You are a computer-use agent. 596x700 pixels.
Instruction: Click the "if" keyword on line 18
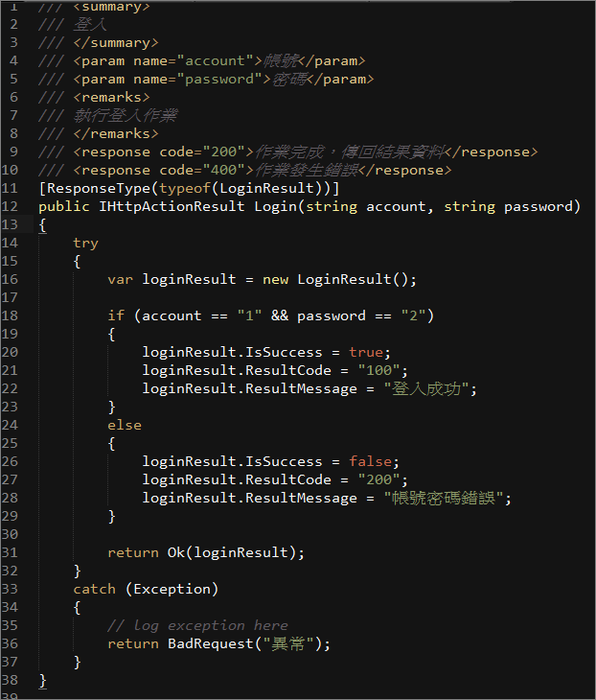pos(116,315)
